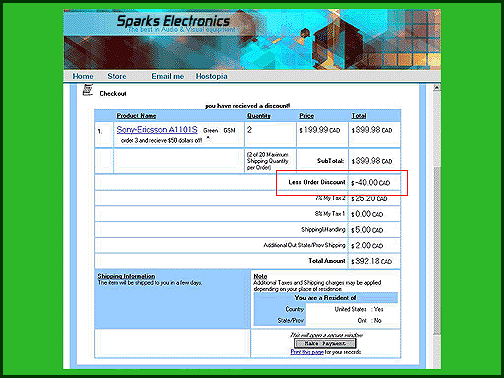This screenshot has height=378, width=504.
Task: Click the Total Amount label
Action: (x=327, y=261)
